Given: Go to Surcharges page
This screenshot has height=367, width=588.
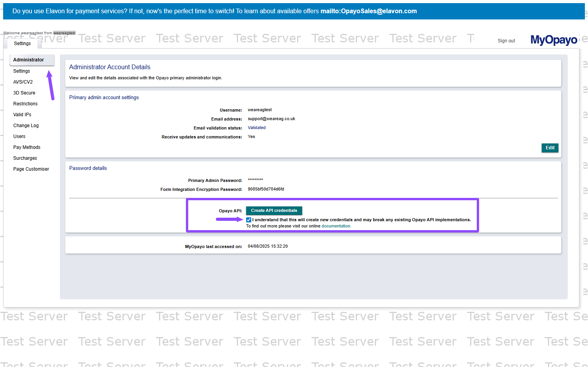Looking at the screenshot, I should (x=25, y=158).
